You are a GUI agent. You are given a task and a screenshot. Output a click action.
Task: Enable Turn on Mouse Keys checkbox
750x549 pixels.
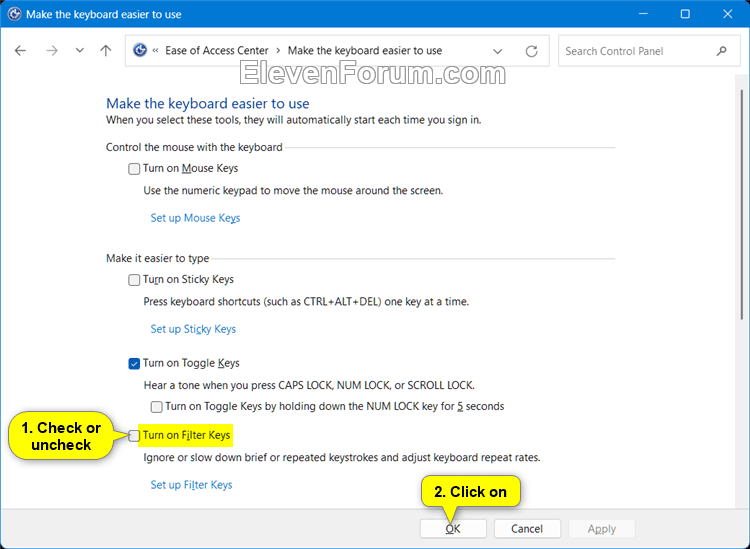tap(134, 169)
